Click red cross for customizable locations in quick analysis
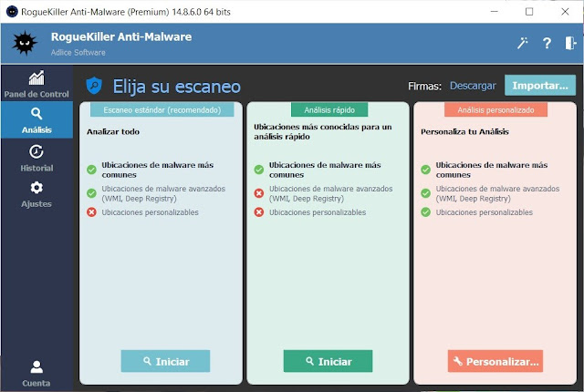This screenshot has width=584, height=392. click(259, 212)
